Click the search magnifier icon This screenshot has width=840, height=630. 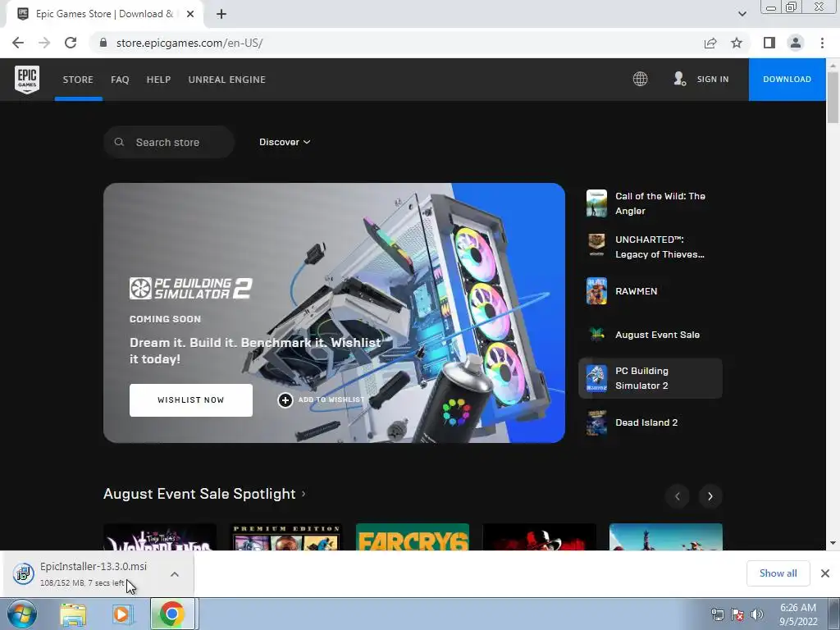point(120,142)
